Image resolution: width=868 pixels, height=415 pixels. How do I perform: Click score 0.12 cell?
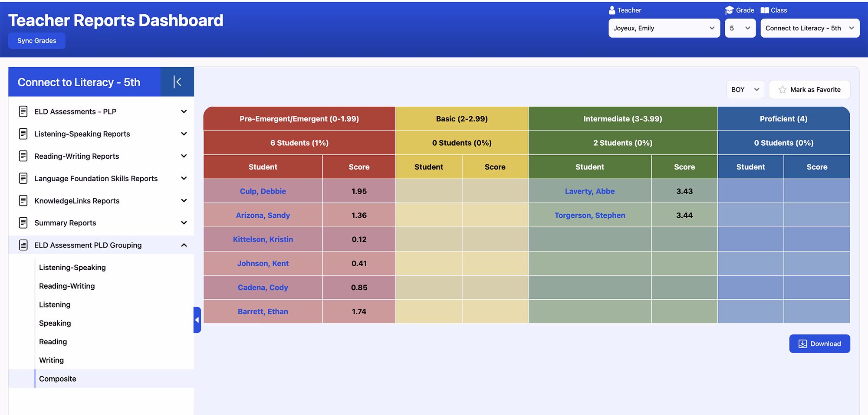tap(359, 239)
